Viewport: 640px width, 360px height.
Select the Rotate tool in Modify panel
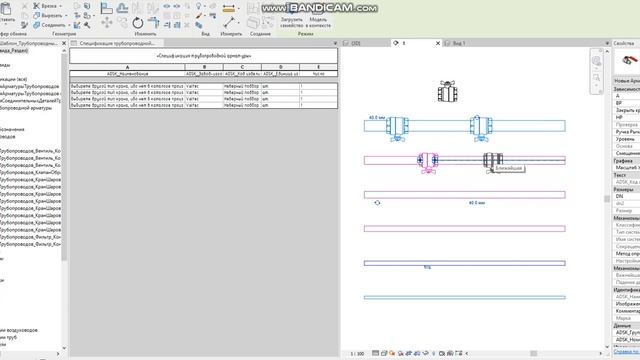tap(138, 22)
